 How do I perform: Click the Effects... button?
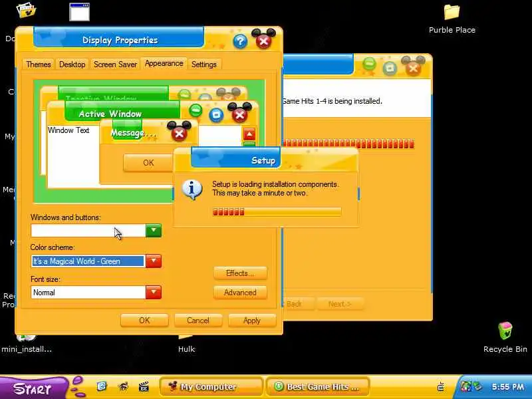(x=240, y=273)
